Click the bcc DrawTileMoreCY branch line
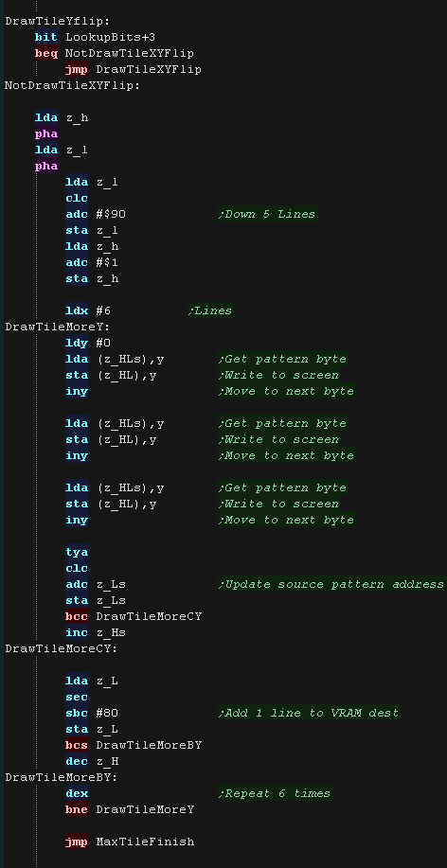Image resolution: width=447 pixels, height=868 pixels. tap(134, 616)
